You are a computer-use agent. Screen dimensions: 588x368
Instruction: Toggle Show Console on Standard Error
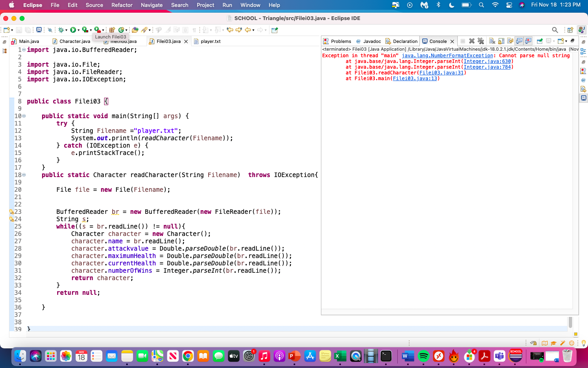528,41
